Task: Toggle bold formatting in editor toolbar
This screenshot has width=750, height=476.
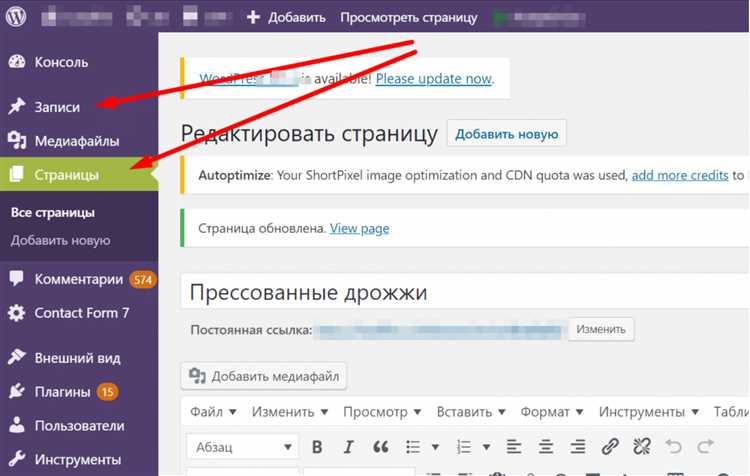Action: 317,447
